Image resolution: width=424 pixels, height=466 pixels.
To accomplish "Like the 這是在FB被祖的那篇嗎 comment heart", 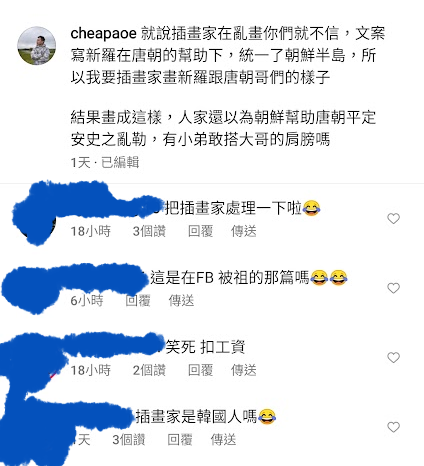I will coord(393,288).
